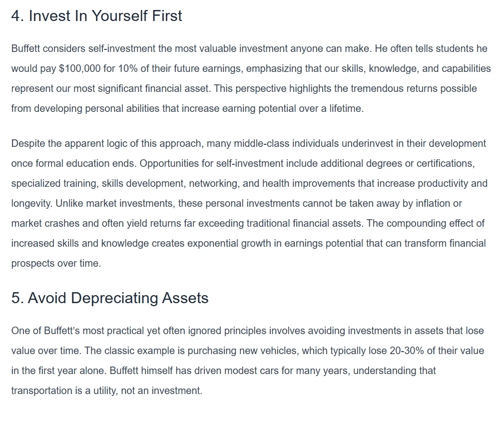
Task: Click the words 'prospects over time.'
Action: (x=56, y=263)
